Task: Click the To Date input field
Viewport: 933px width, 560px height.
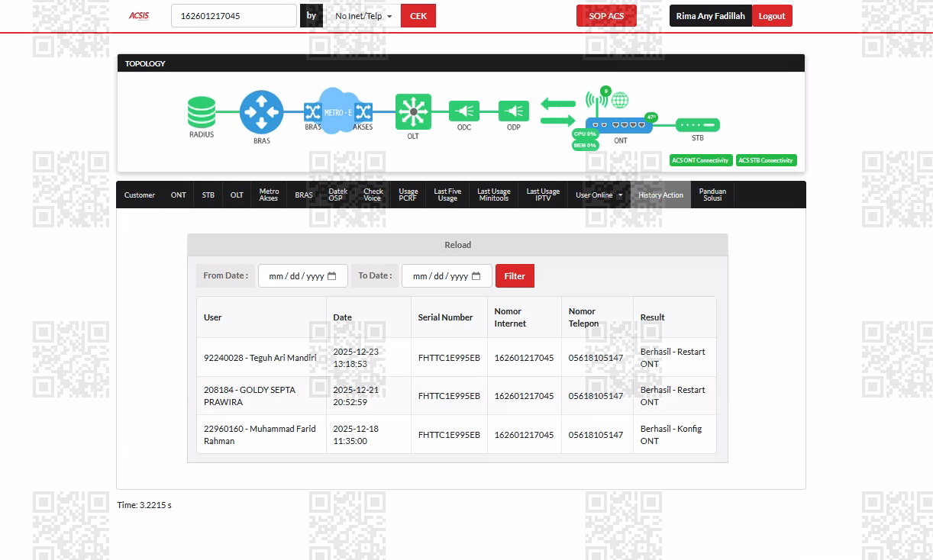Action: click(447, 276)
